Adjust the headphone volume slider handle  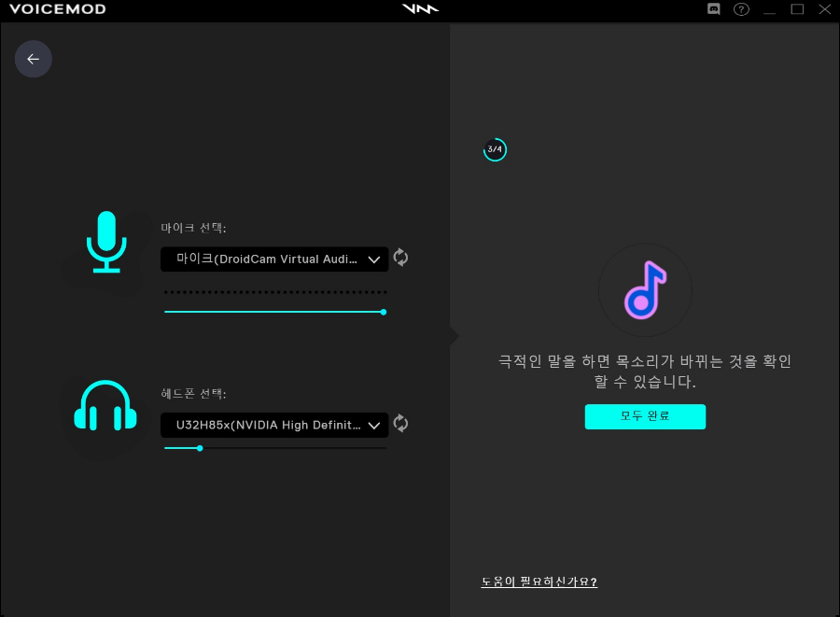coord(200,448)
